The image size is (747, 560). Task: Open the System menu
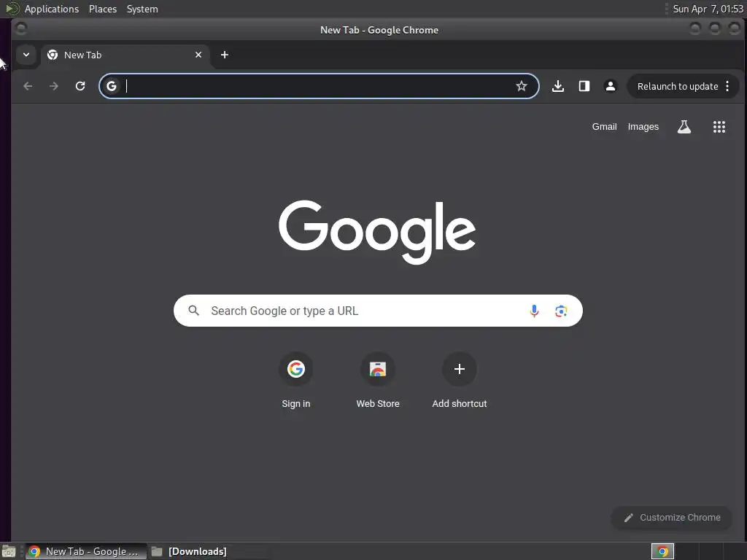pyautogui.click(x=142, y=9)
